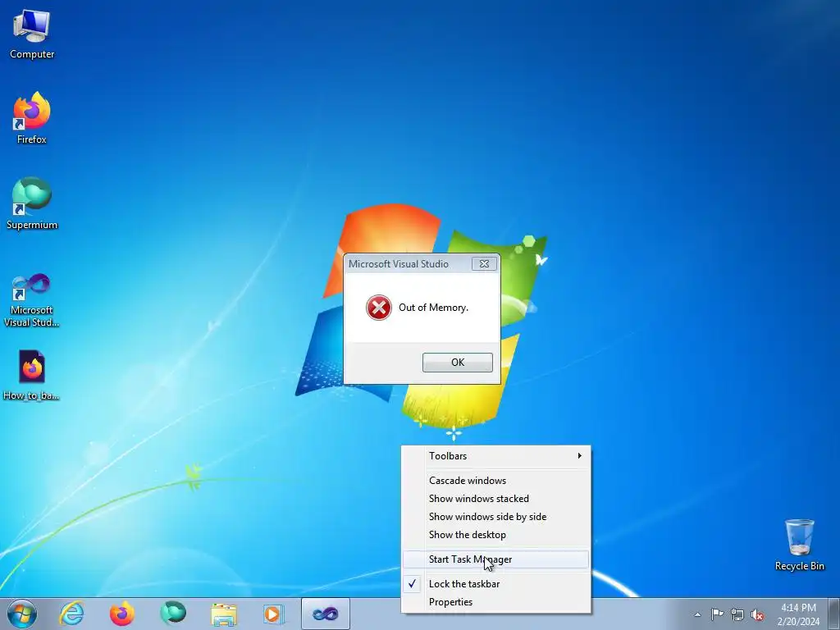Select the Supermium desktop shortcut
Screen dimensions: 840x630
(x=32, y=203)
